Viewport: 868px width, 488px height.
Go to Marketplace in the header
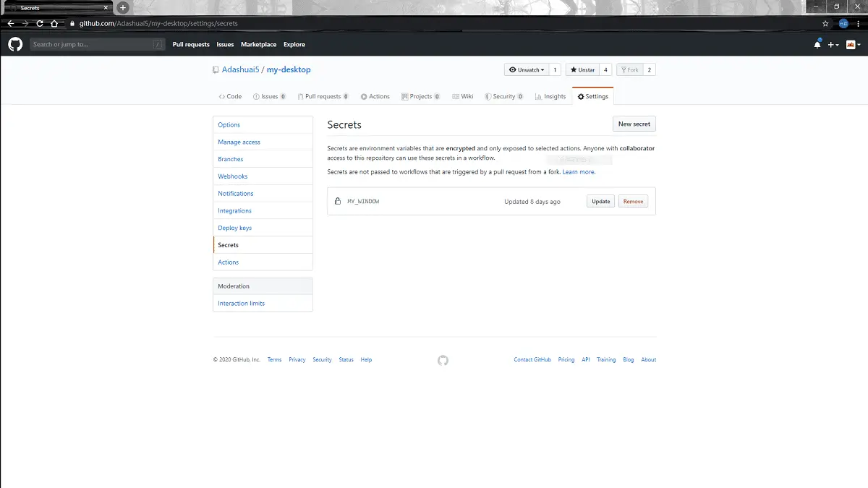(x=258, y=44)
